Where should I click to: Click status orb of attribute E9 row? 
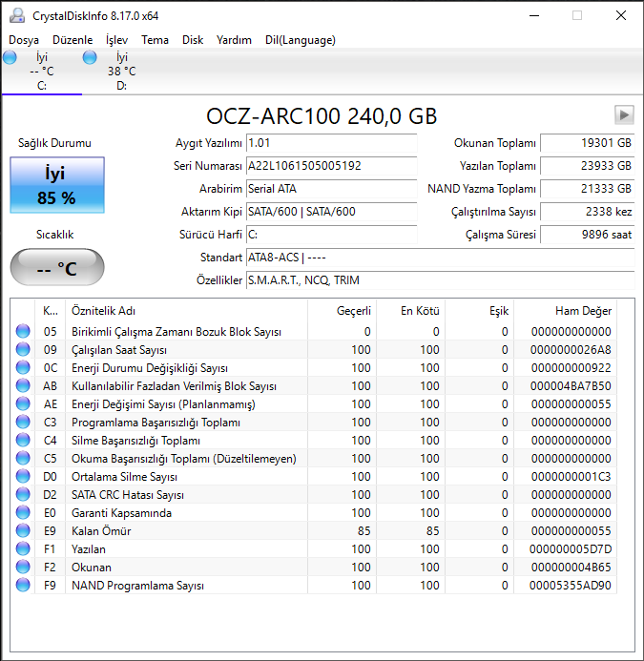[23, 530]
